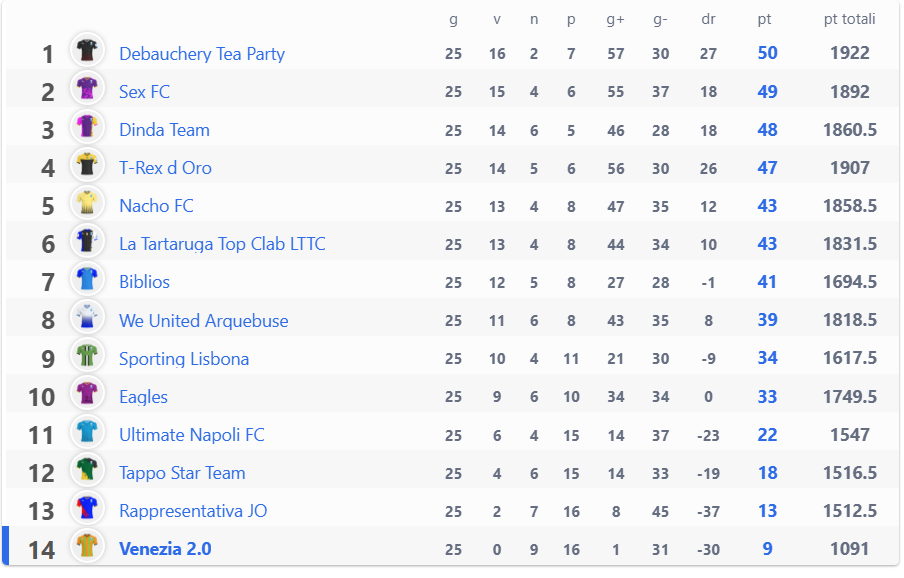Click the Biblios blue jersey icon

tap(87, 279)
